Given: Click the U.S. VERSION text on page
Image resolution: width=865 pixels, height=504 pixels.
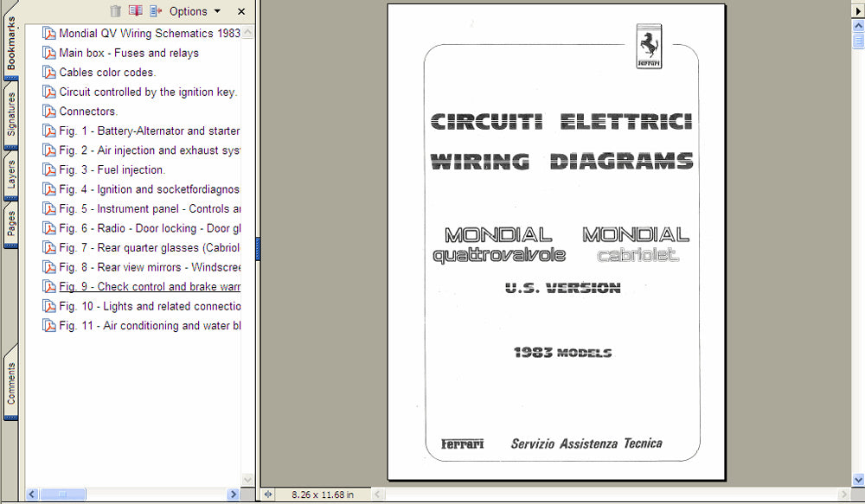Looking at the screenshot, I should (563, 288).
